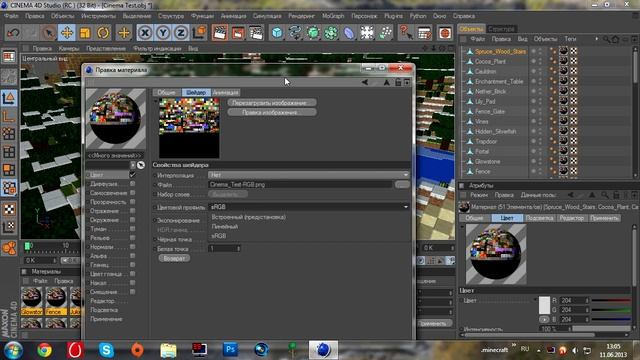
Task: Click the search icon in Objects manager
Action: [x=606, y=39]
